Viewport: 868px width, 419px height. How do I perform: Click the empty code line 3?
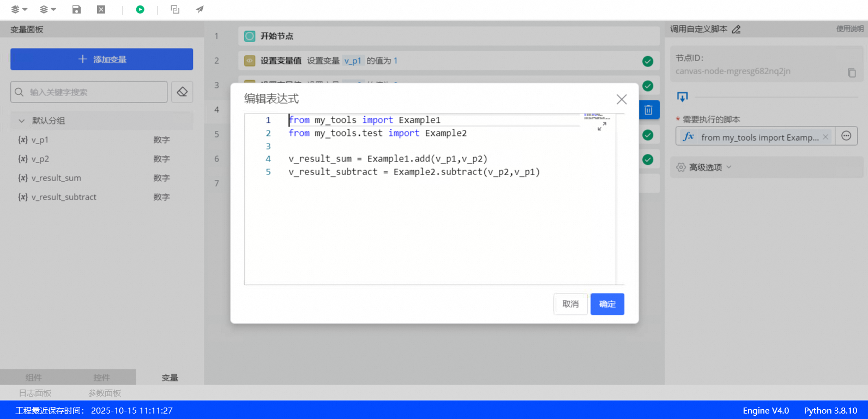[433, 146]
